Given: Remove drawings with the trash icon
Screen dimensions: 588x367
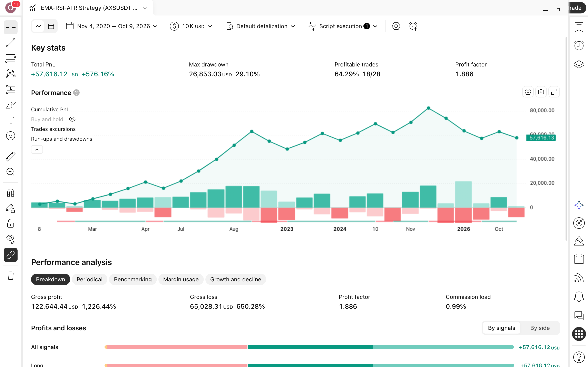Looking at the screenshot, I should pos(11,276).
